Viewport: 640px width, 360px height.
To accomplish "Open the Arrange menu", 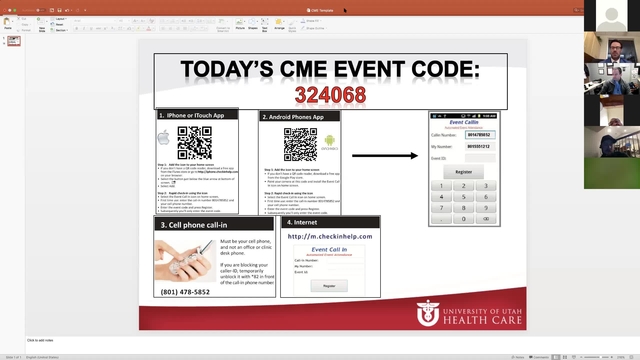I will 279,24.
